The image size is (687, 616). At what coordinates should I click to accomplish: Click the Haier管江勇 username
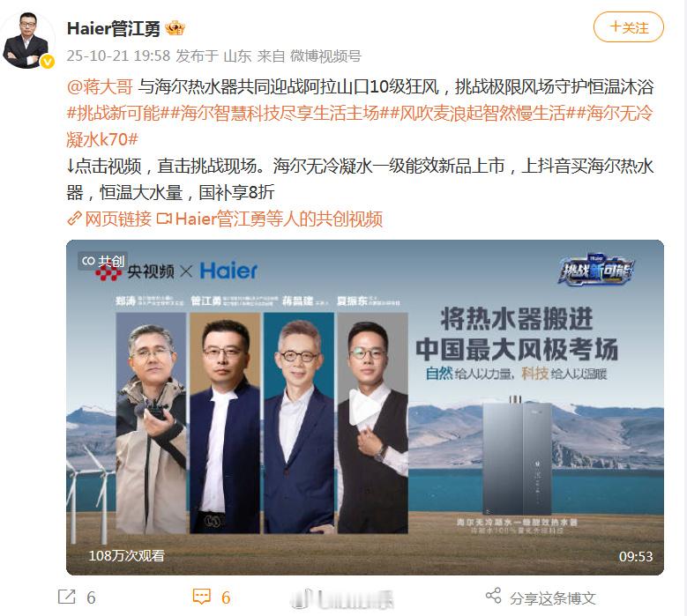pos(113,28)
